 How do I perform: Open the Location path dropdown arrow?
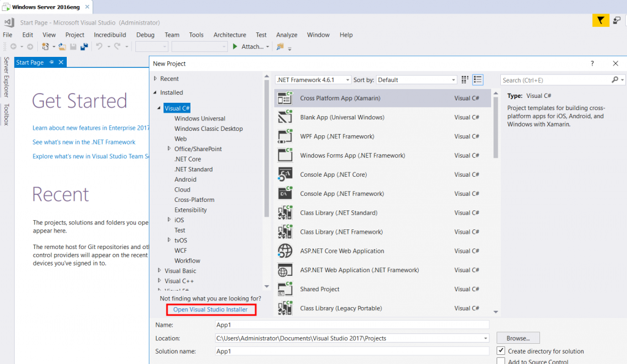tap(486, 338)
